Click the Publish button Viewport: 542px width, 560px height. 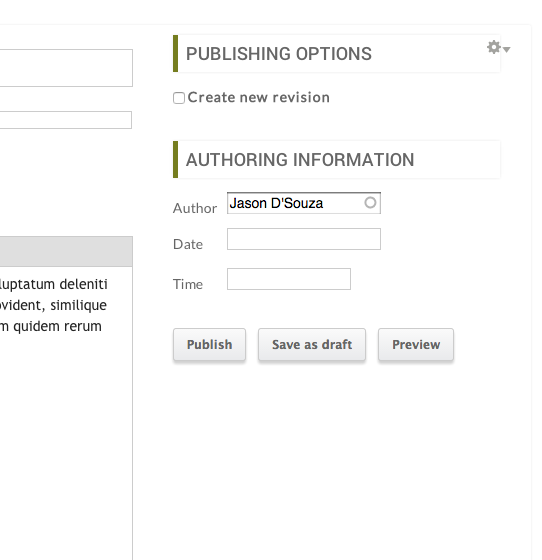(x=210, y=345)
